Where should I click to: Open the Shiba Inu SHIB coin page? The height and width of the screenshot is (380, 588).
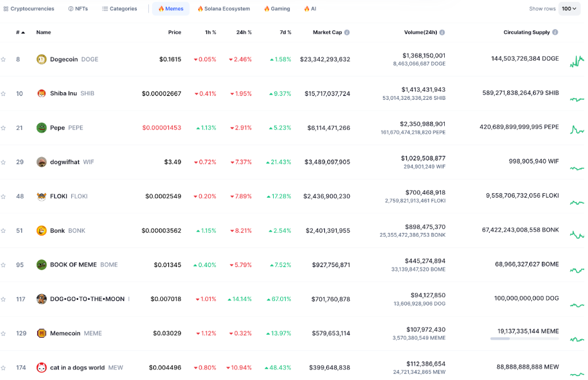click(72, 93)
